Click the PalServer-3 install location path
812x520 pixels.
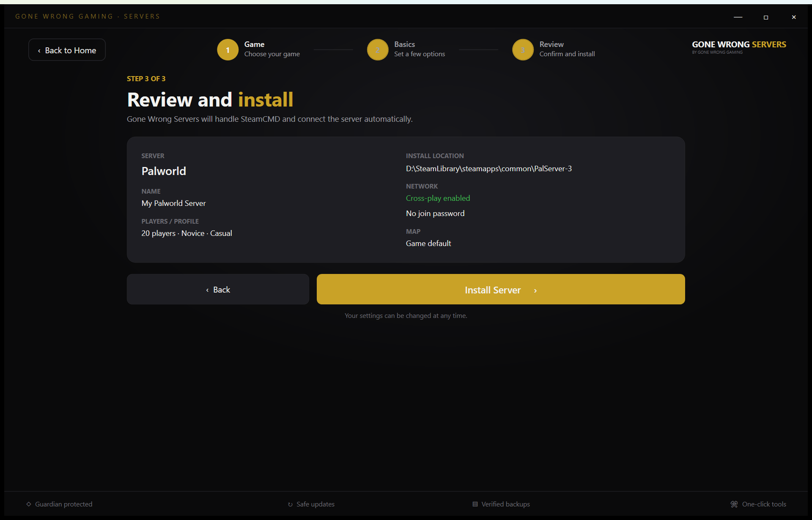pos(489,168)
